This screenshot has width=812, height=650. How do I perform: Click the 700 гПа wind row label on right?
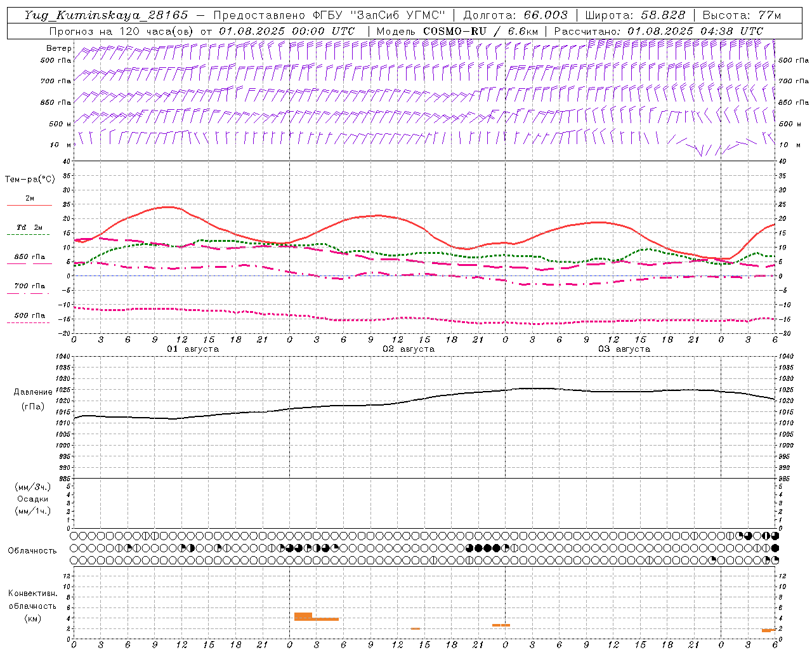[794, 81]
